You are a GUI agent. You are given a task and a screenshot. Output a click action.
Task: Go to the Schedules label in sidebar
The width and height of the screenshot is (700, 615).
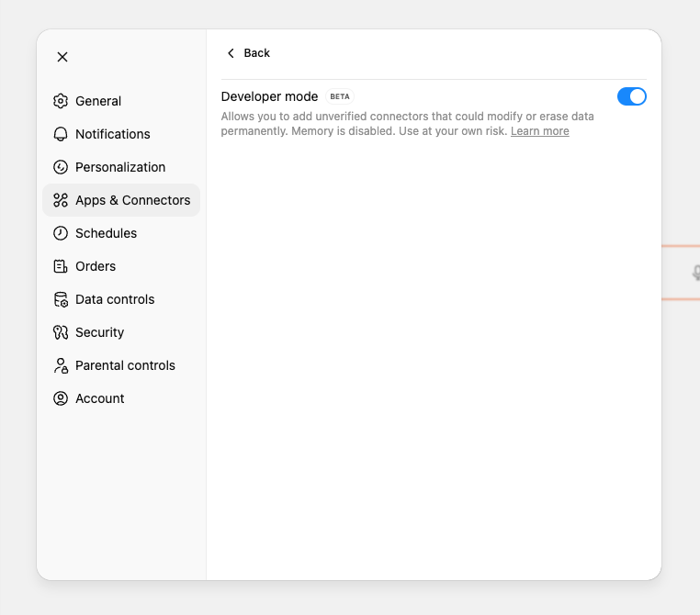tap(106, 233)
